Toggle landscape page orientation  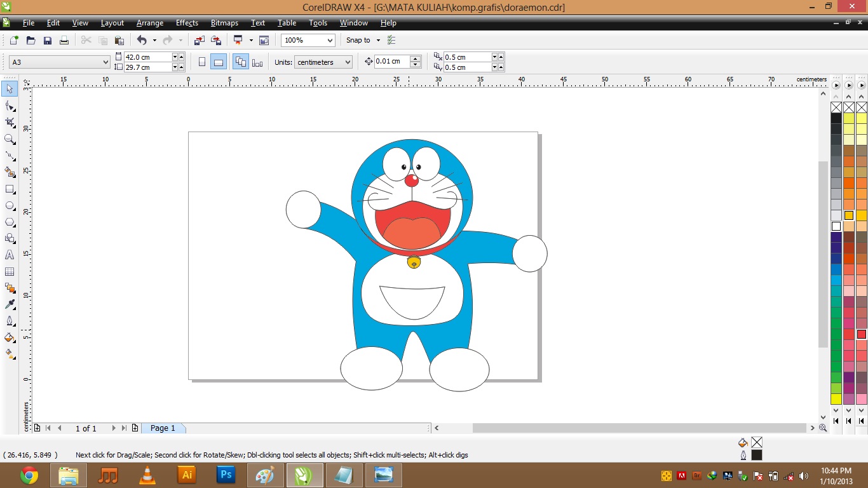point(219,61)
